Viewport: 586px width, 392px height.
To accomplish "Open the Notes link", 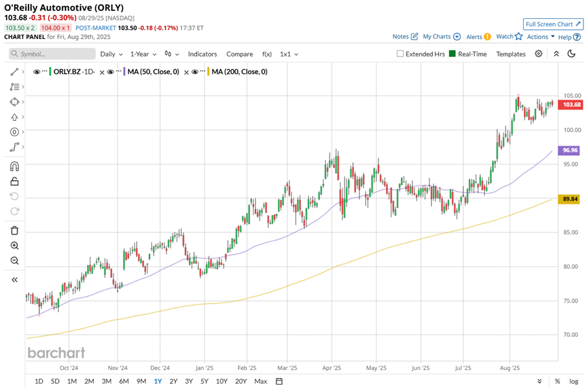I will click(400, 36).
